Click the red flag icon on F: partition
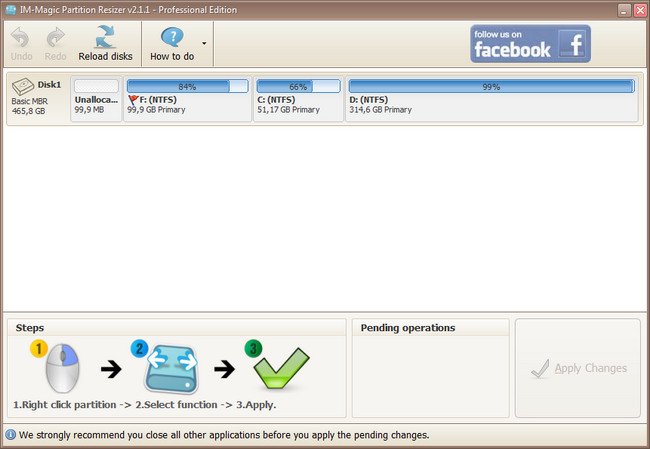 tap(133, 100)
